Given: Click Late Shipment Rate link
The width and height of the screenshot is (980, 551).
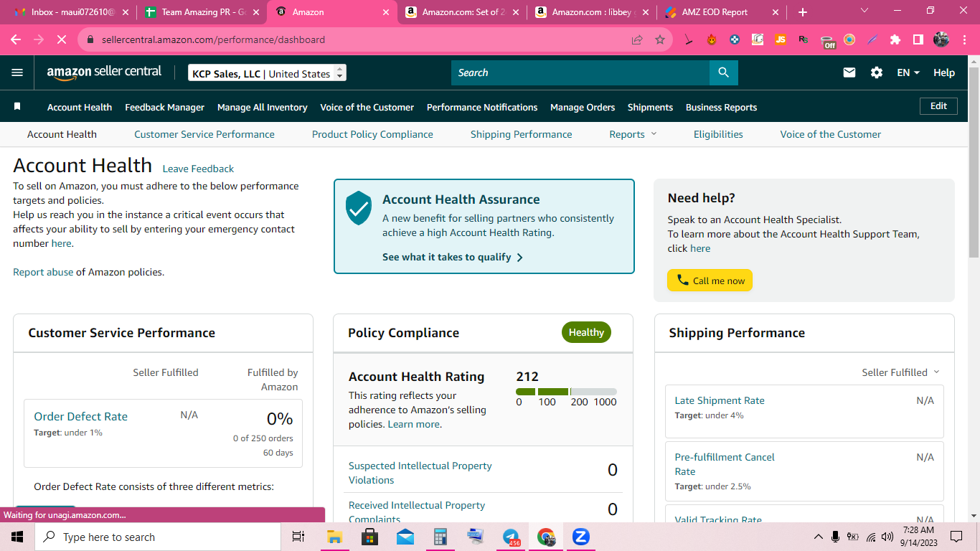Looking at the screenshot, I should coord(720,400).
